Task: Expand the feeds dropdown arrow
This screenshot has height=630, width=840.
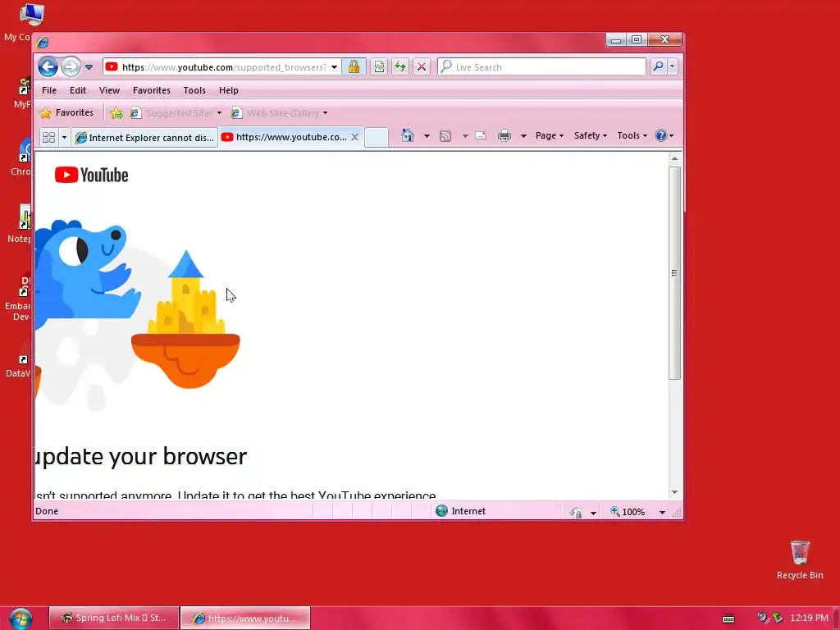Action: point(465,136)
